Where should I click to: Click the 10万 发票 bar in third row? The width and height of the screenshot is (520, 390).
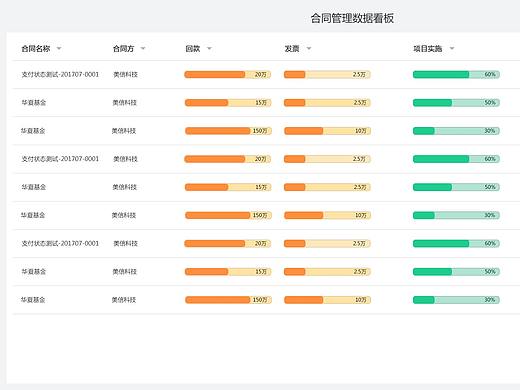[327, 131]
